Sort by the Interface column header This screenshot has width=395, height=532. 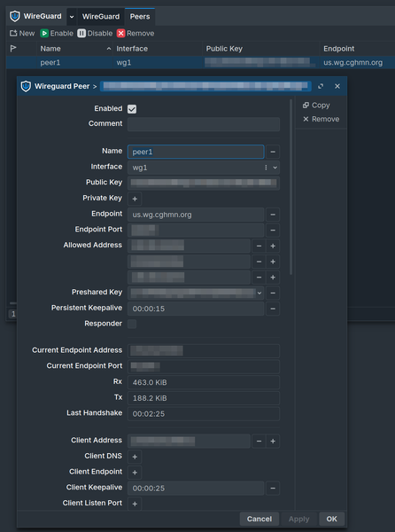(x=158, y=49)
